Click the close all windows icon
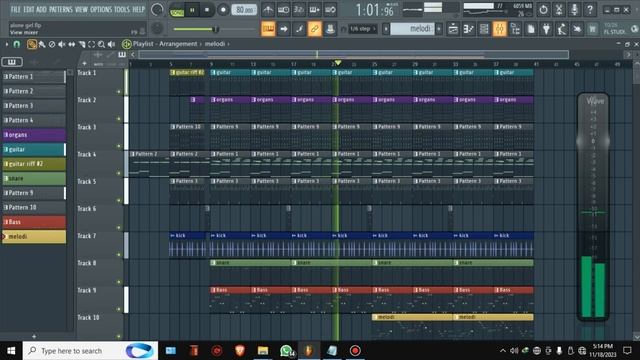 pyautogui.click(x=577, y=29)
